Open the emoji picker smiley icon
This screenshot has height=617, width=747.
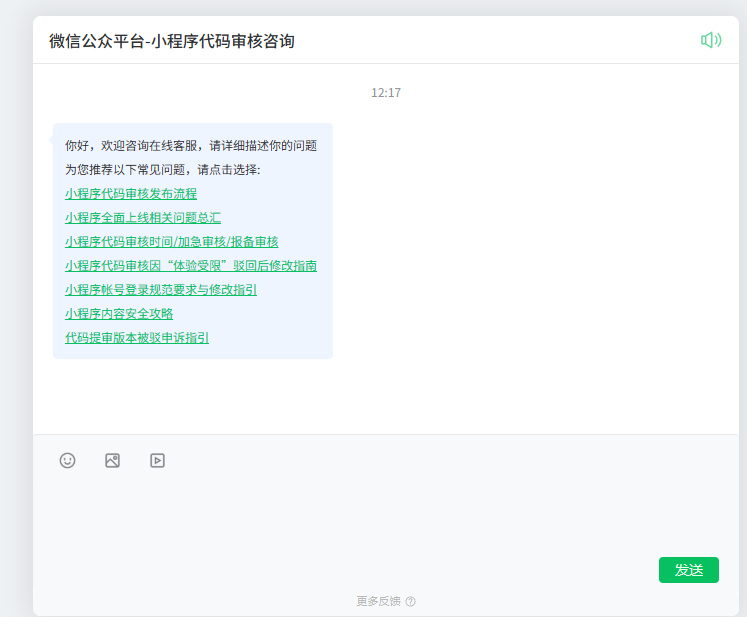pos(68,460)
